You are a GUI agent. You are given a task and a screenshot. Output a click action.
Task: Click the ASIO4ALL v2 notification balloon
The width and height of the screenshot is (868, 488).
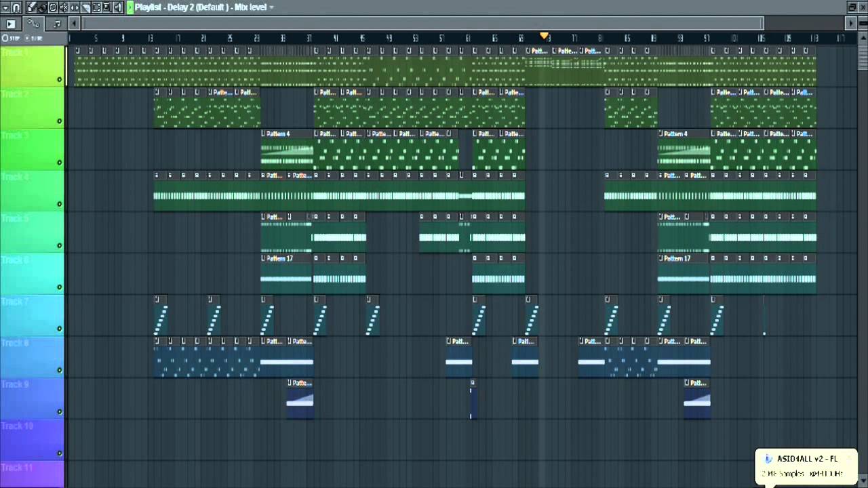point(806,466)
